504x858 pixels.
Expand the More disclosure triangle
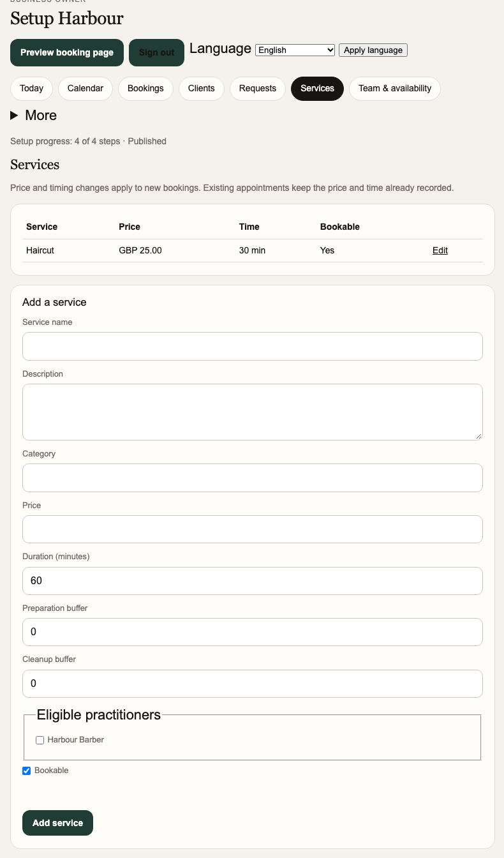(x=14, y=116)
